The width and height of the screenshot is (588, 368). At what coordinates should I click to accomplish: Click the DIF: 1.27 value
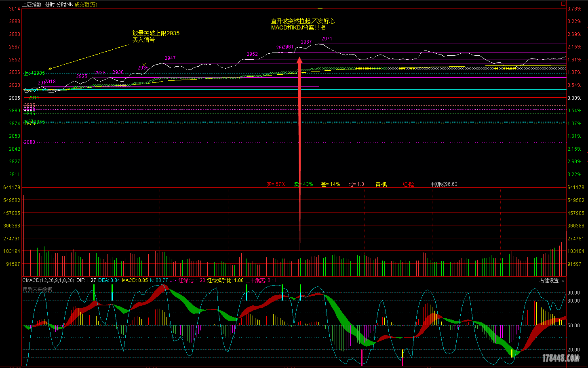pyautogui.click(x=86, y=280)
